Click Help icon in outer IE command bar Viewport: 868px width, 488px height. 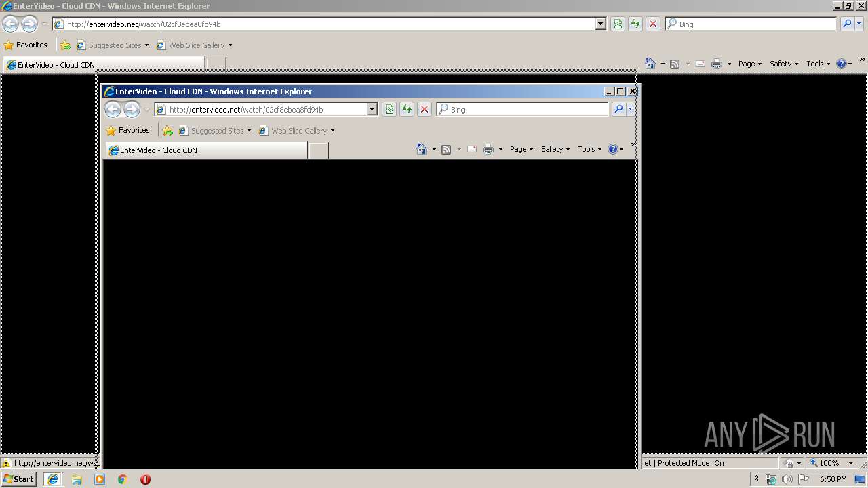pos(842,64)
